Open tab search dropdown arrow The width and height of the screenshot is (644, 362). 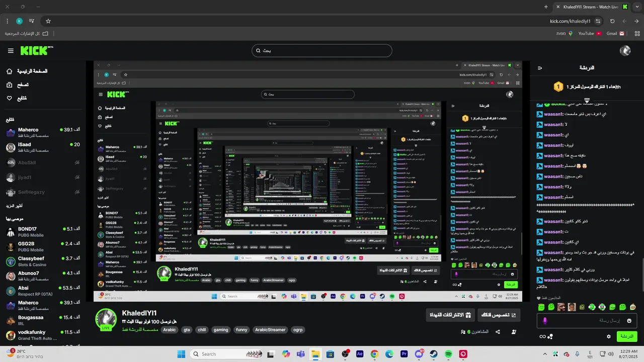coord(636,7)
